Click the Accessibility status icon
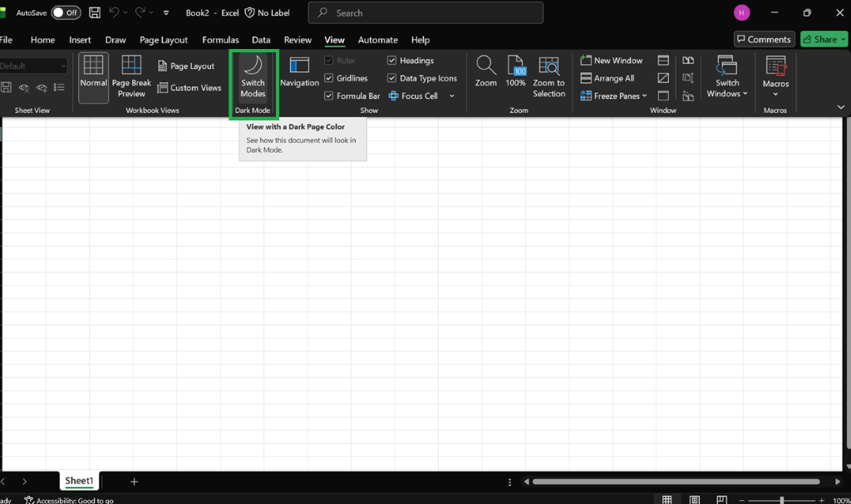The height and width of the screenshot is (504, 851). (x=29, y=500)
